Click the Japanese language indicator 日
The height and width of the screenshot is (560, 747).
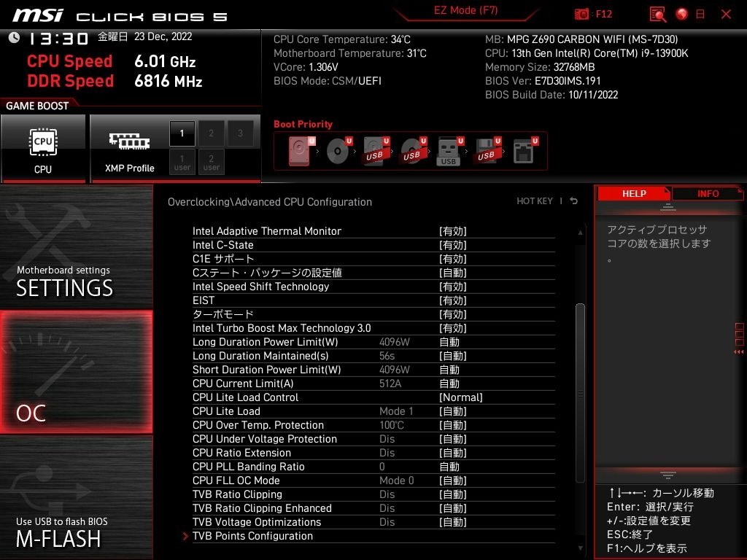(700, 15)
